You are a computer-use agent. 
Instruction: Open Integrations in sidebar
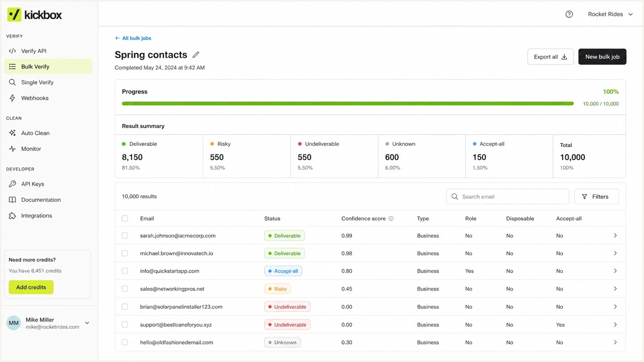coord(48,215)
